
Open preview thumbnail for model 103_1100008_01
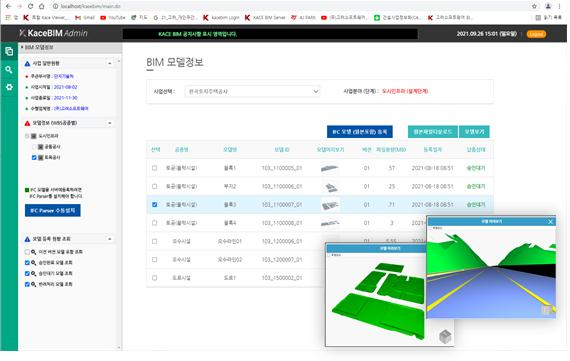[x=330, y=223]
